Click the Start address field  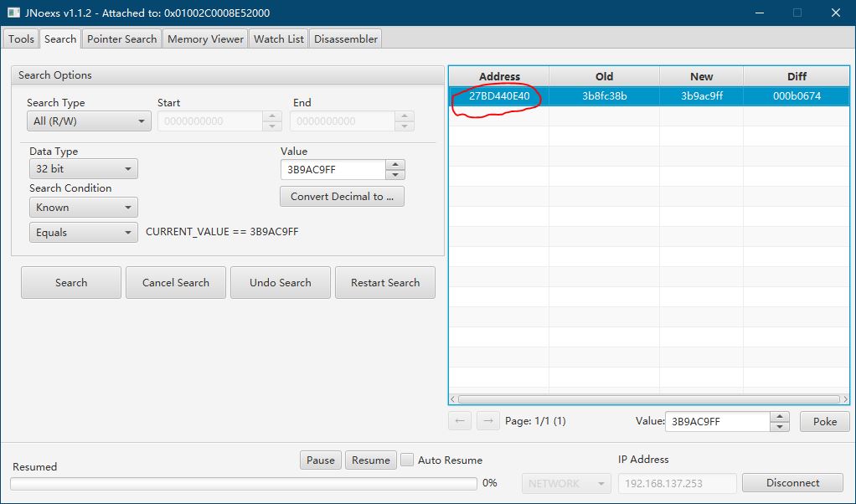[x=210, y=121]
